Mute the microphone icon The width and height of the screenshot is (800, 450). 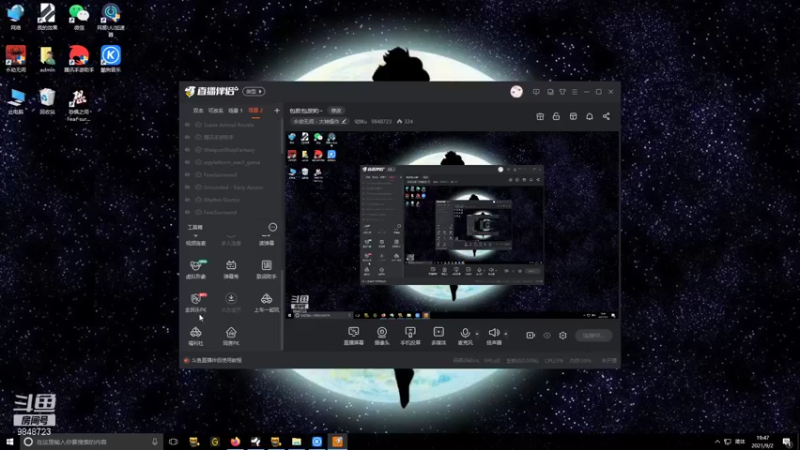pos(465,333)
